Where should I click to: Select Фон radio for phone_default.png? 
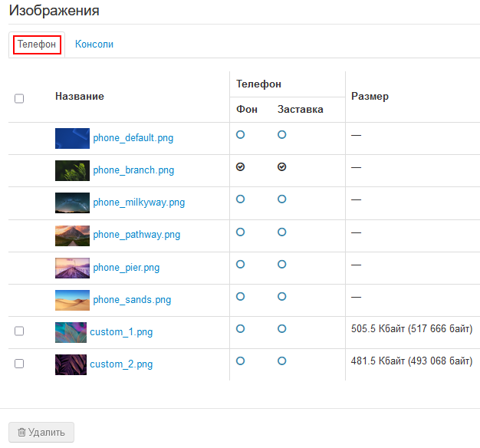[x=241, y=134]
